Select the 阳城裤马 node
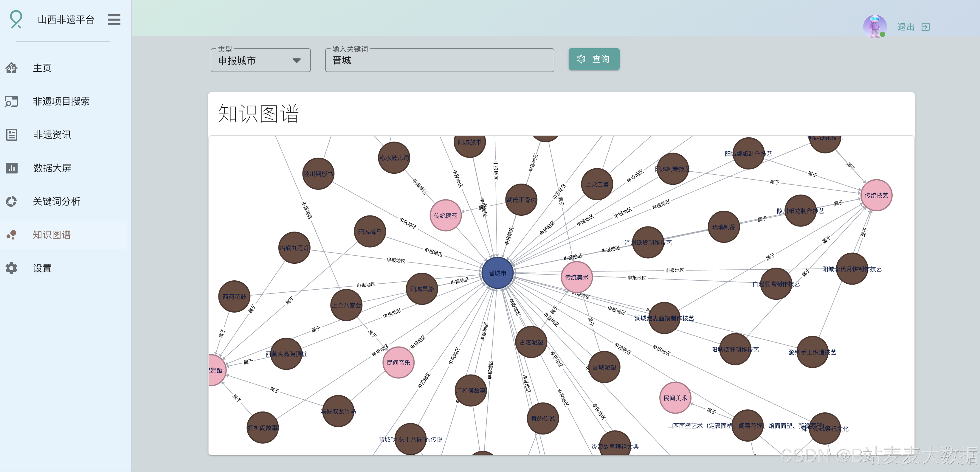Viewport: 980px width, 472px height. [370, 232]
